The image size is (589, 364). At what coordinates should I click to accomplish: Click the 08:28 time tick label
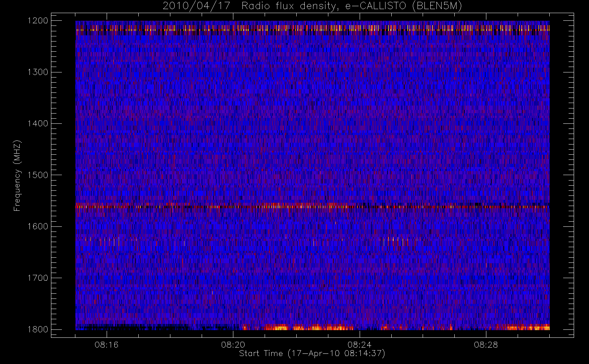coord(486,345)
